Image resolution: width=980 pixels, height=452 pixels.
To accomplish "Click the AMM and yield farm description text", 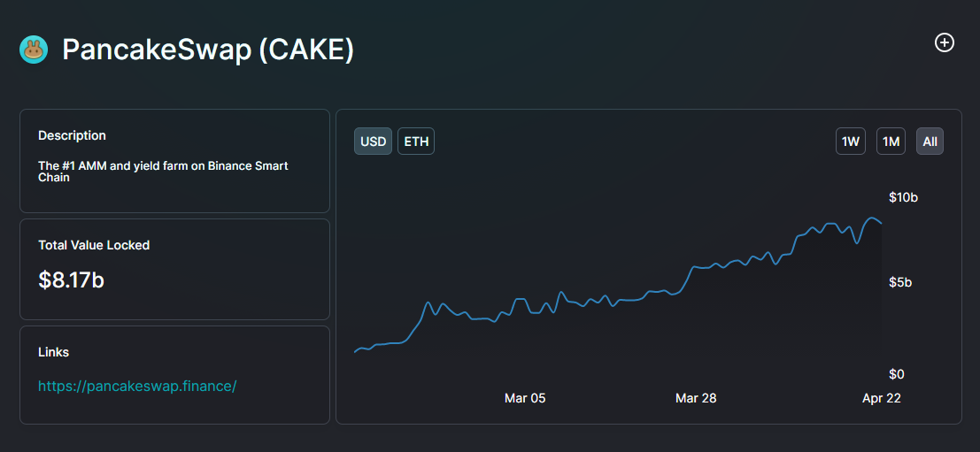I will pyautogui.click(x=163, y=172).
